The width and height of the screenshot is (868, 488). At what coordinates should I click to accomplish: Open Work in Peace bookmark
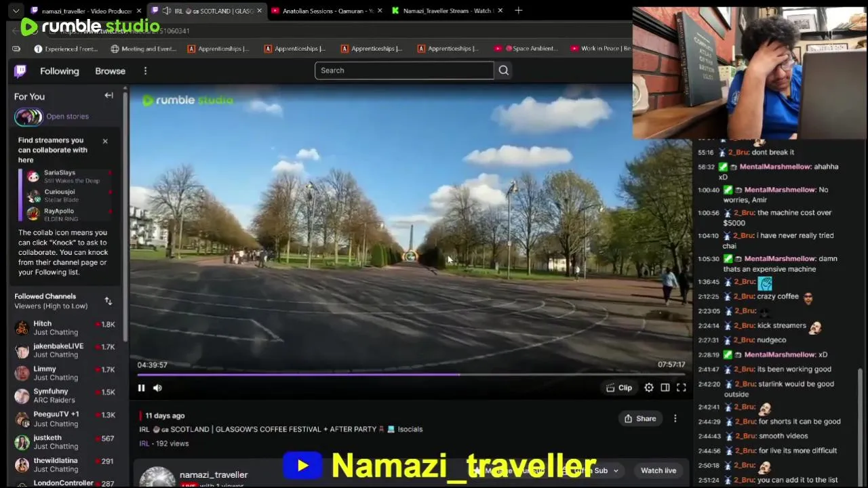601,49
